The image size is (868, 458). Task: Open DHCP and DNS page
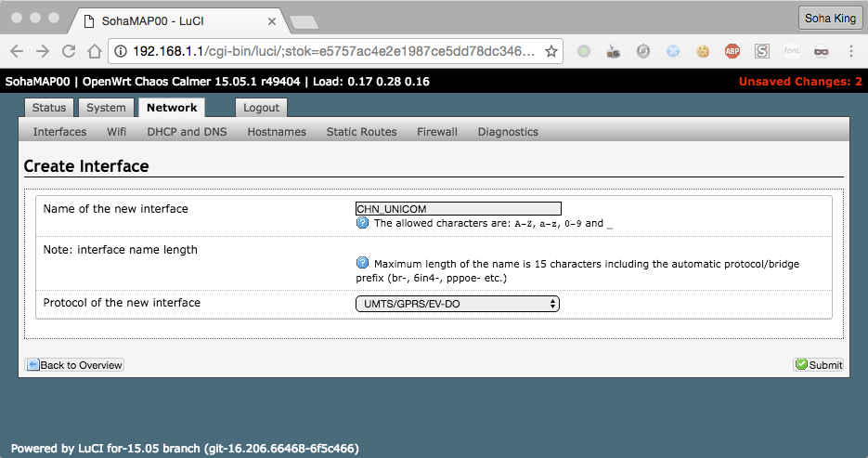[x=187, y=132]
